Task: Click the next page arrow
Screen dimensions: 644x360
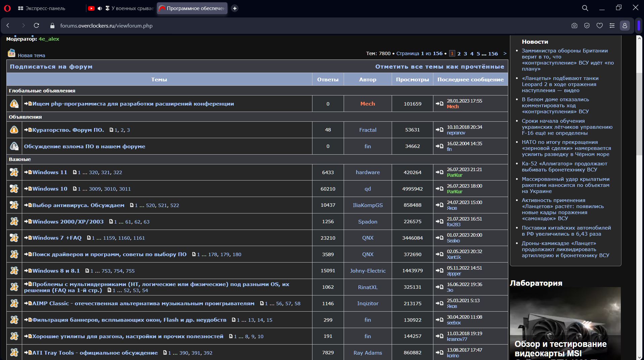Action: click(505, 53)
